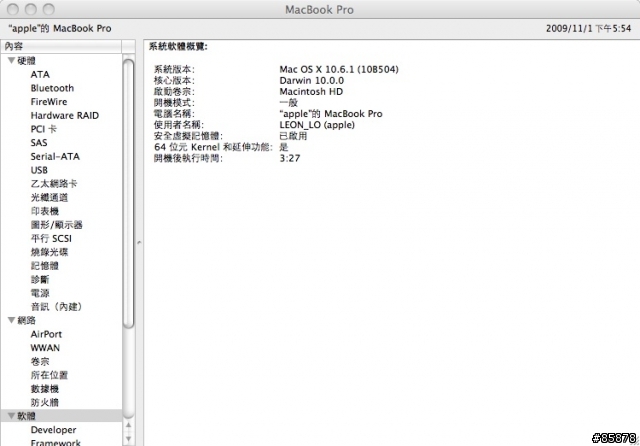Click the 系統軟體概覽 heading
This screenshot has height=446, width=640.
[178, 47]
